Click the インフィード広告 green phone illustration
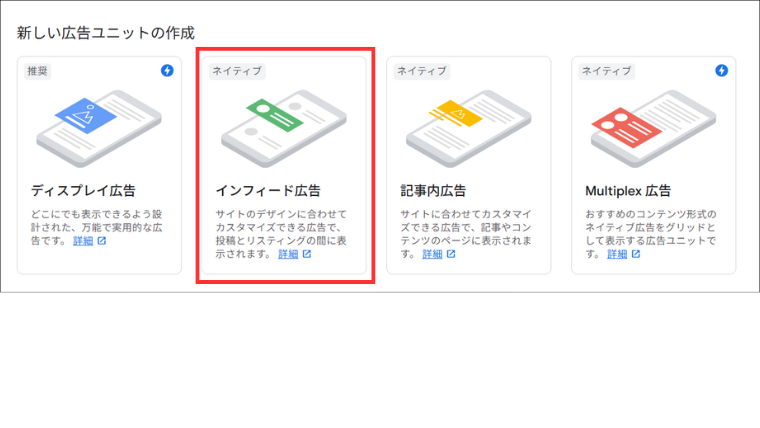 (x=284, y=128)
